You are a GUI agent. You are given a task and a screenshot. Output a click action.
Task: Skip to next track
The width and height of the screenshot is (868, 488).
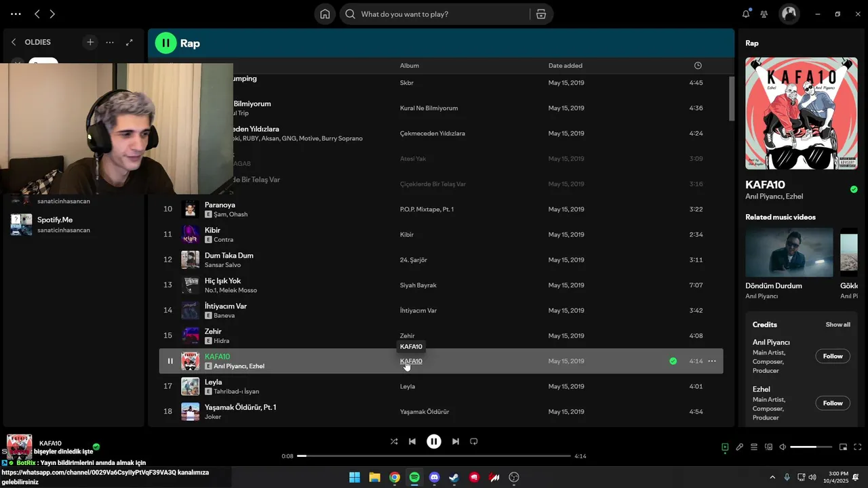(x=456, y=441)
